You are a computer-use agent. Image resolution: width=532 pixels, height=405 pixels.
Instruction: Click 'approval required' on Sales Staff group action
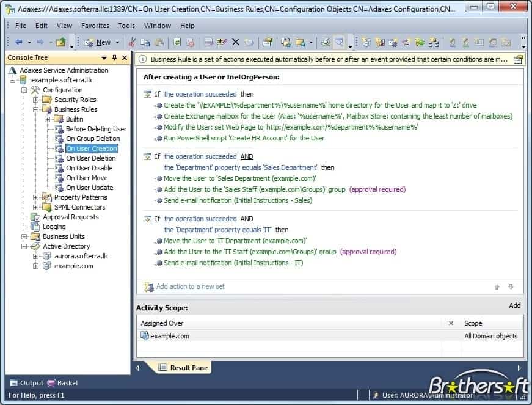[x=377, y=189]
